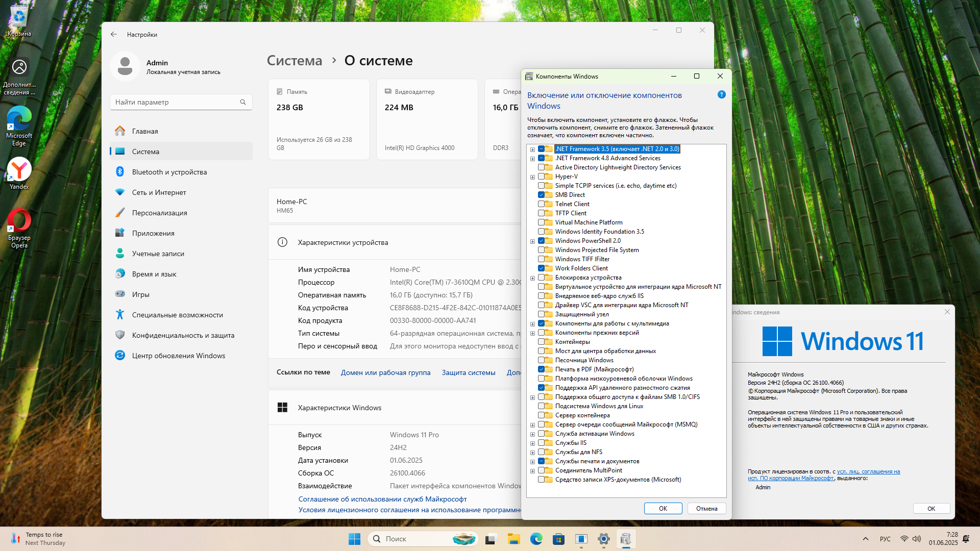Open Microsoft Store taskbar icon
The image size is (980, 551).
click(x=558, y=539)
